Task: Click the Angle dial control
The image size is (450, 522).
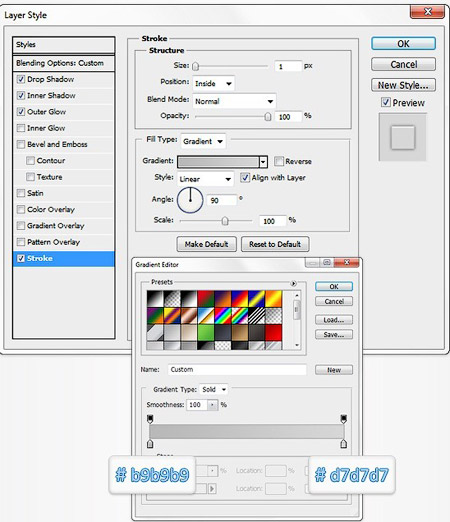Action: point(190,200)
